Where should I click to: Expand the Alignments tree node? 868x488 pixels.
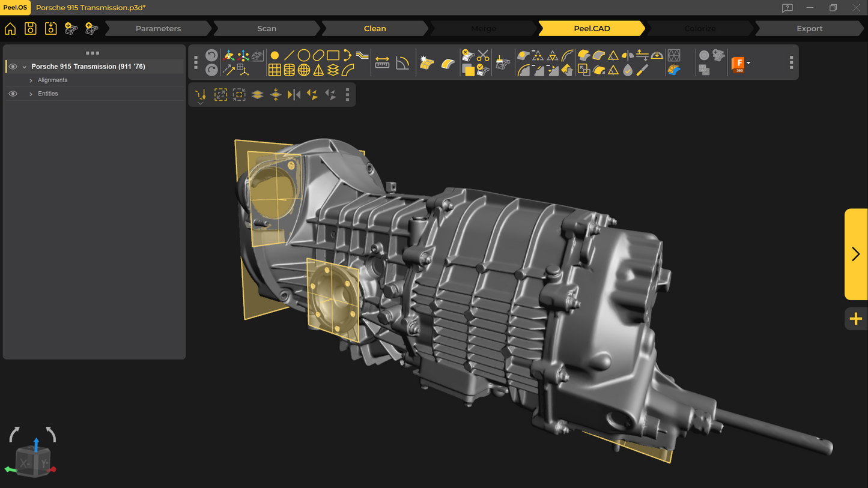(31, 80)
